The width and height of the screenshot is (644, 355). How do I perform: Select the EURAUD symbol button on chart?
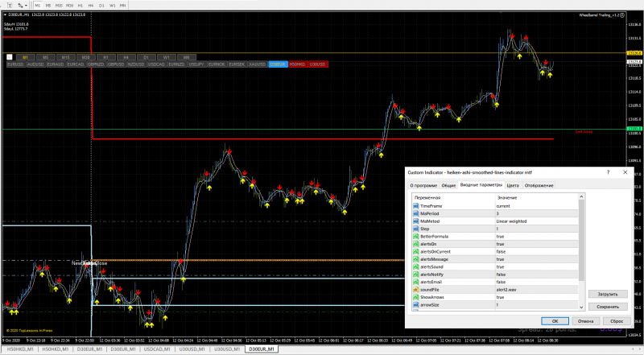[56, 64]
